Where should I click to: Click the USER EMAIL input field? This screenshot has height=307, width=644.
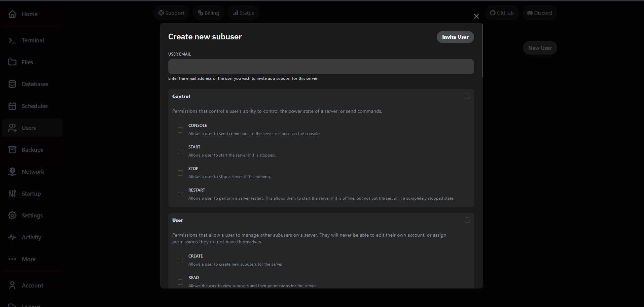[321, 66]
